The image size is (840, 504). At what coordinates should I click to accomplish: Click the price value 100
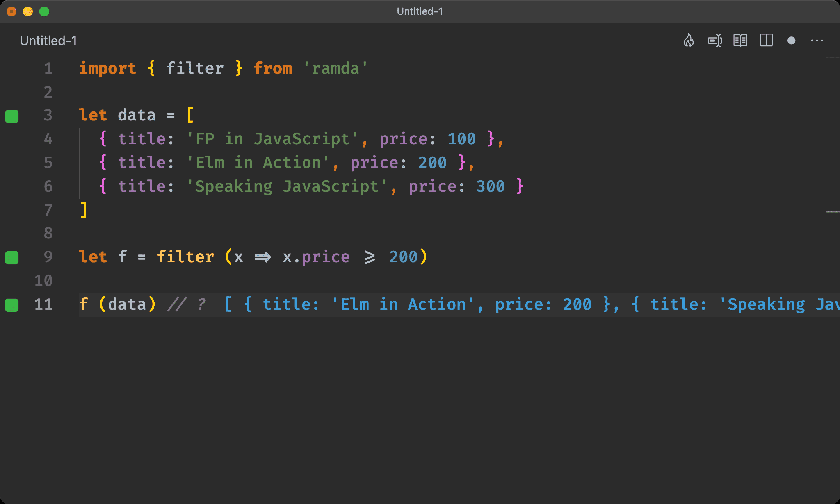point(461,139)
